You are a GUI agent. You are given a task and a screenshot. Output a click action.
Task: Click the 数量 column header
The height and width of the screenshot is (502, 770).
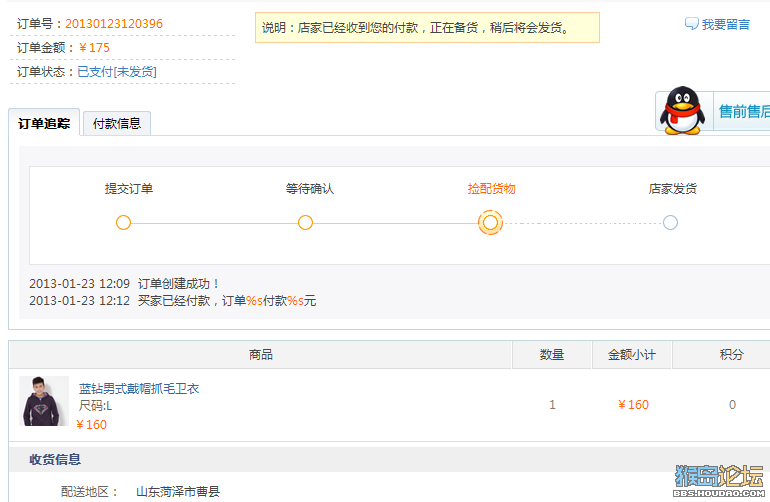coord(552,355)
